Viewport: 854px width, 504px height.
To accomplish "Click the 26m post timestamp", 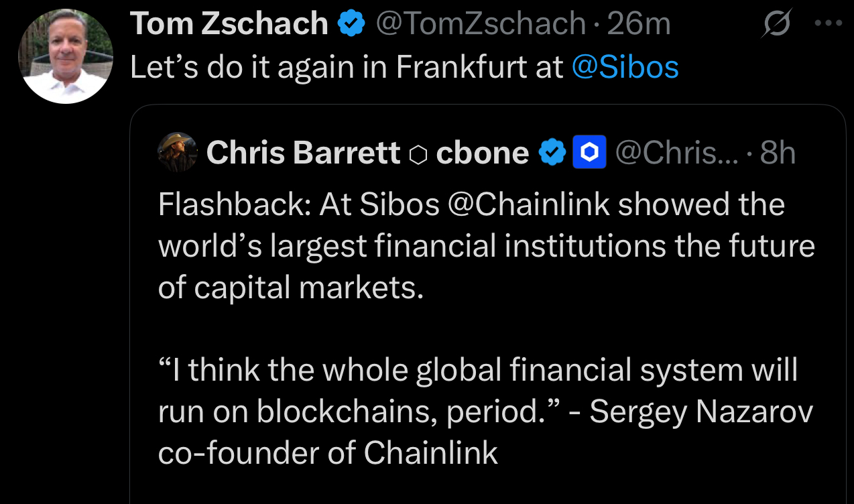I will 638,25.
